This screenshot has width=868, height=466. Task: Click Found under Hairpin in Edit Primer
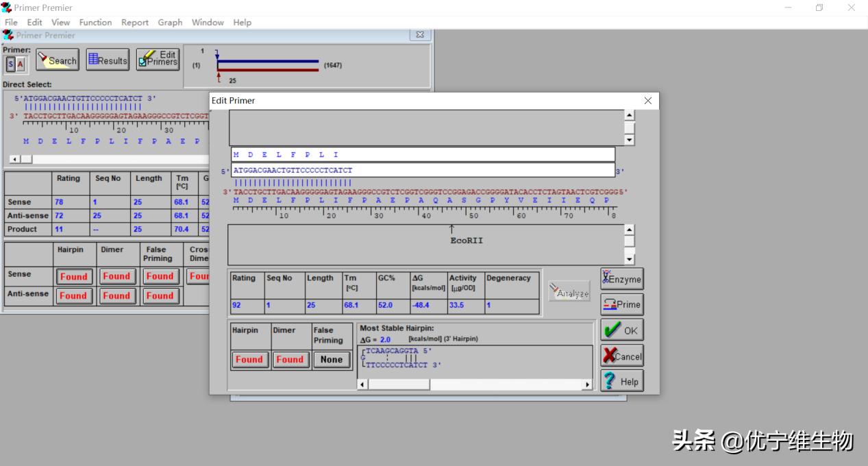[249, 360]
